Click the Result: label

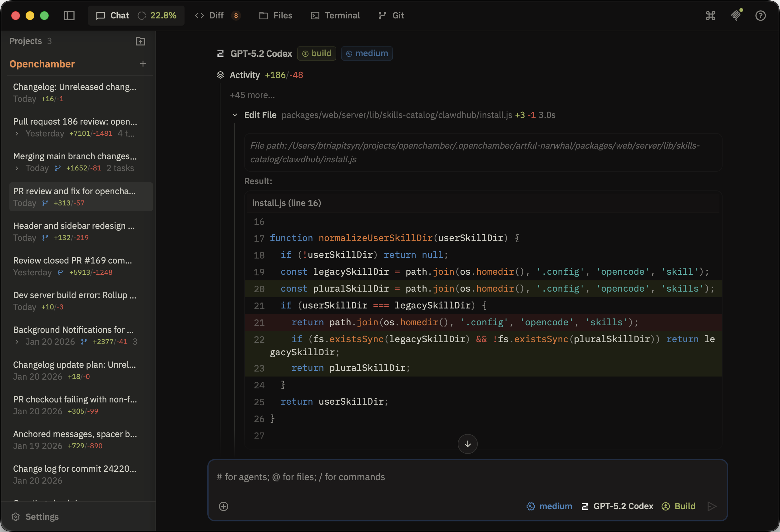pos(258,181)
